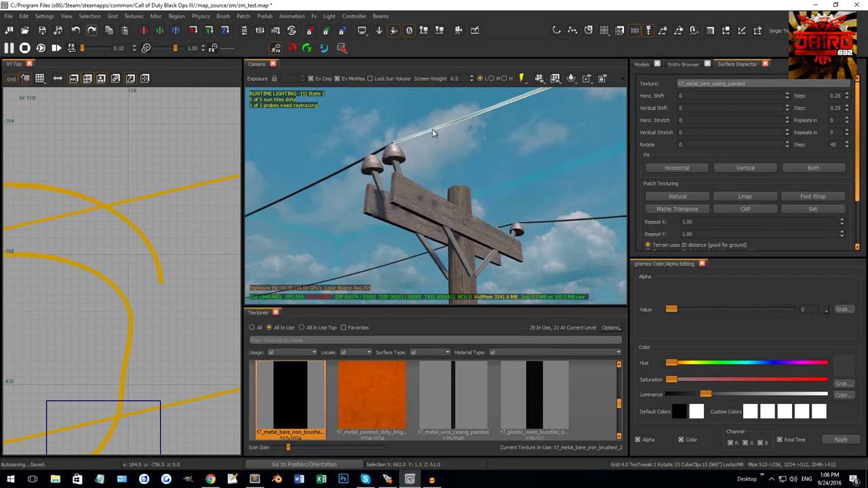Open the texture Options dropdown

611,327
